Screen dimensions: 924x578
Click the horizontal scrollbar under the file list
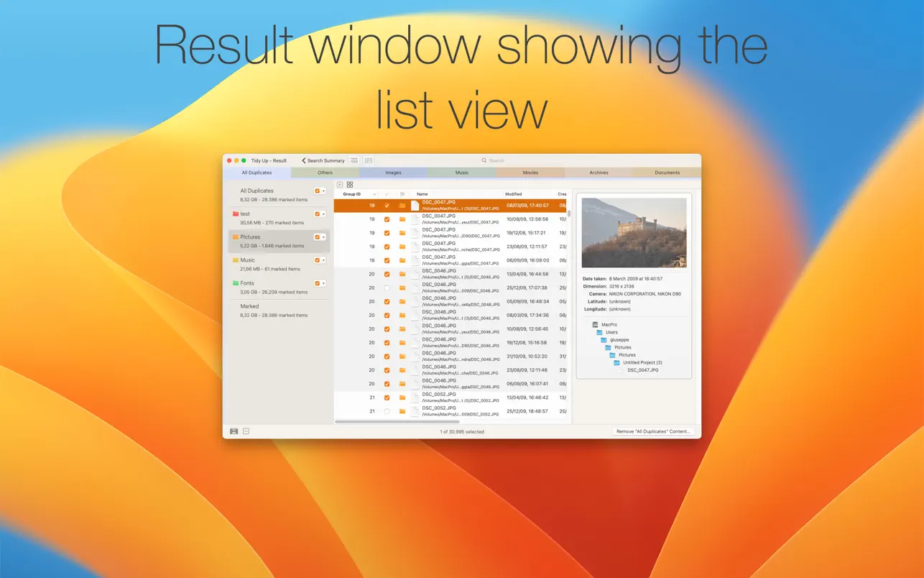click(381, 422)
